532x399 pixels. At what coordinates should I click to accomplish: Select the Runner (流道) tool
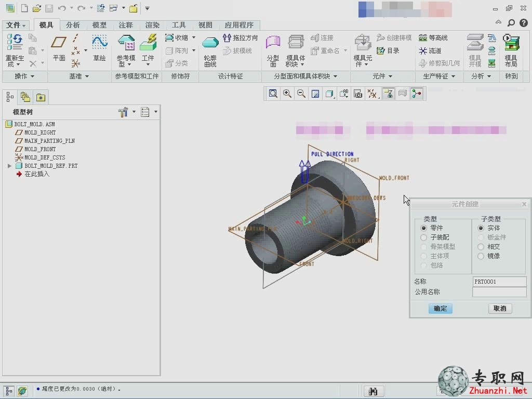click(430, 51)
